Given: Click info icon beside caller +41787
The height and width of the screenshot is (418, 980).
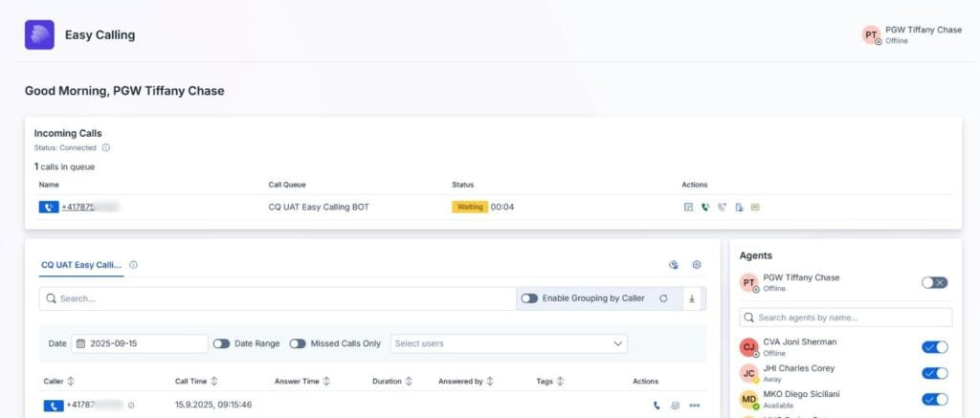Looking at the screenshot, I should click(x=130, y=406).
